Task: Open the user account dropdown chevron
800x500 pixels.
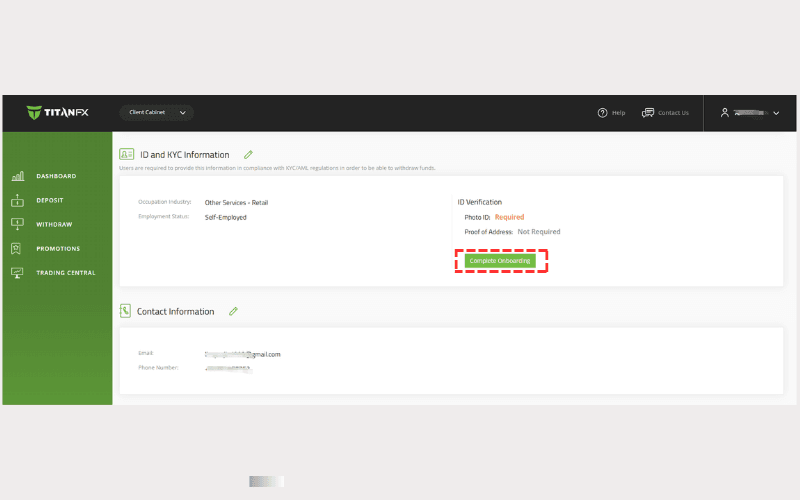Action: click(776, 113)
